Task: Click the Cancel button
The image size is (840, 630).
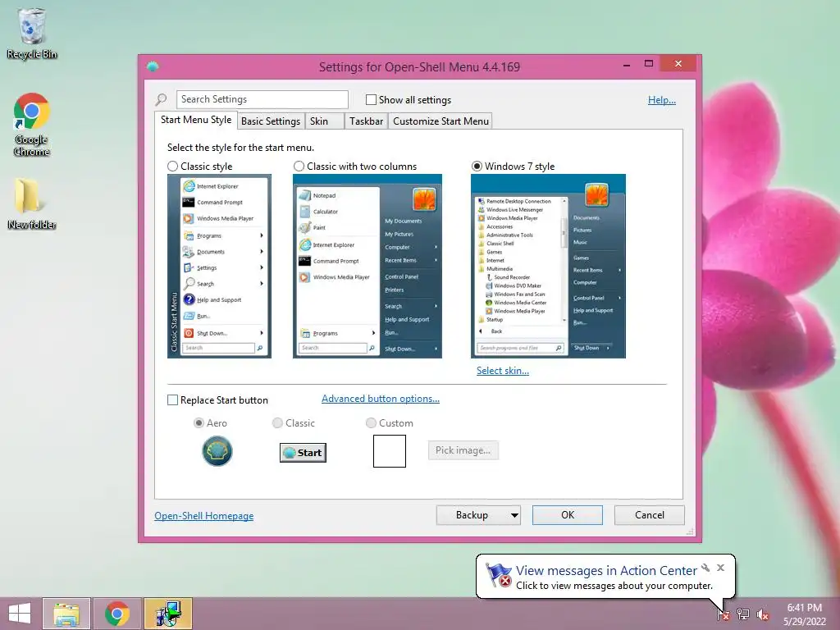Action: 650,515
